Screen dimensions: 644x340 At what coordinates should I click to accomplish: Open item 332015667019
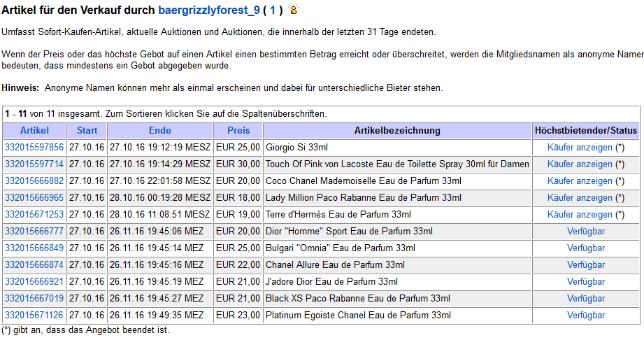click(34, 299)
